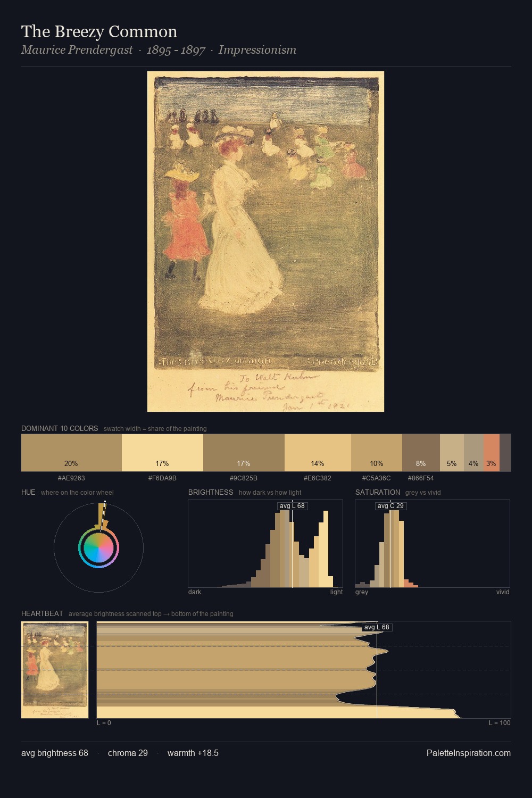Screen dimensions: 532x798
Task: Click the '1895 - 1897' date text
Action: pyautogui.click(x=176, y=50)
